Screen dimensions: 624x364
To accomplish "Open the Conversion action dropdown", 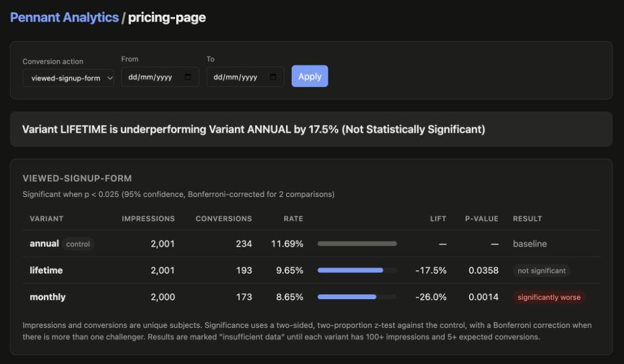I will pos(69,78).
